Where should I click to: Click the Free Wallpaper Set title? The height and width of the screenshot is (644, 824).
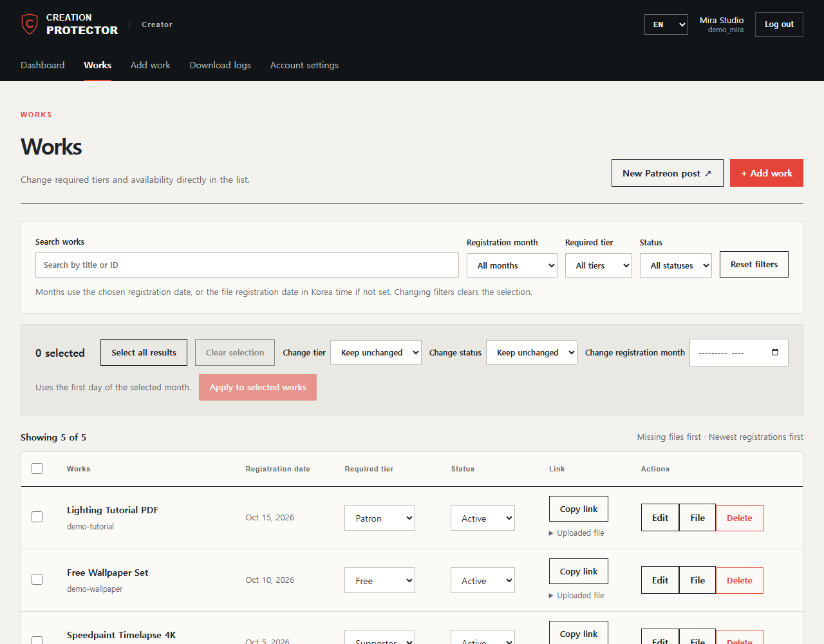click(x=108, y=573)
